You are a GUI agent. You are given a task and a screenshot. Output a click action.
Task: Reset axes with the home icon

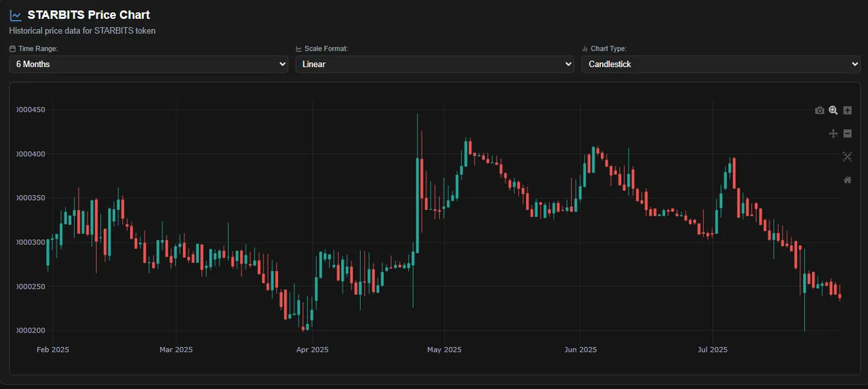[847, 180]
